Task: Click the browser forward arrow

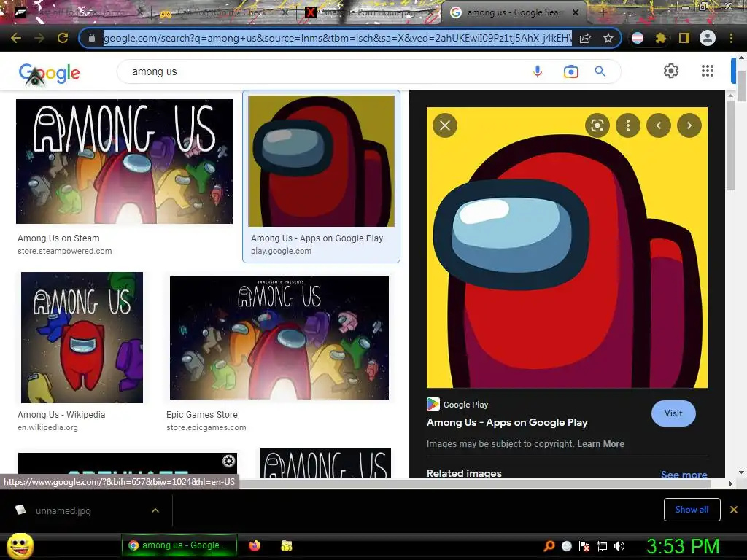Action: pos(39,38)
